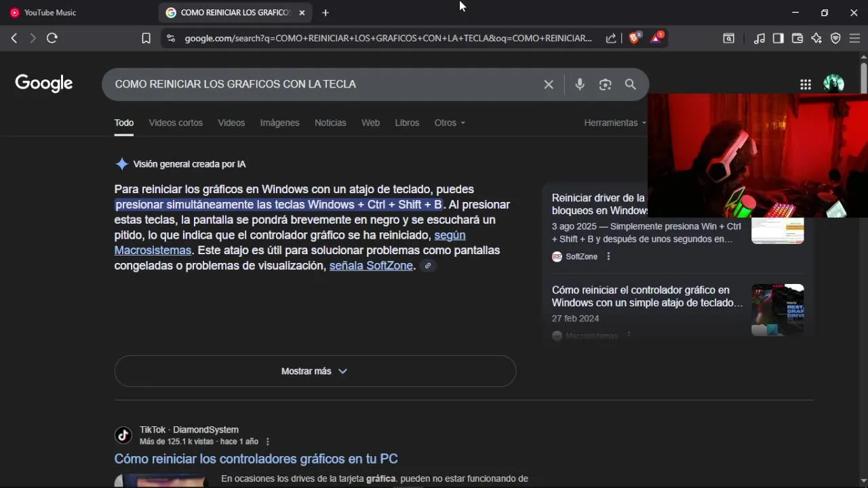Go back using browser back arrow
Image resolution: width=868 pixels, height=488 pixels.
(x=14, y=39)
